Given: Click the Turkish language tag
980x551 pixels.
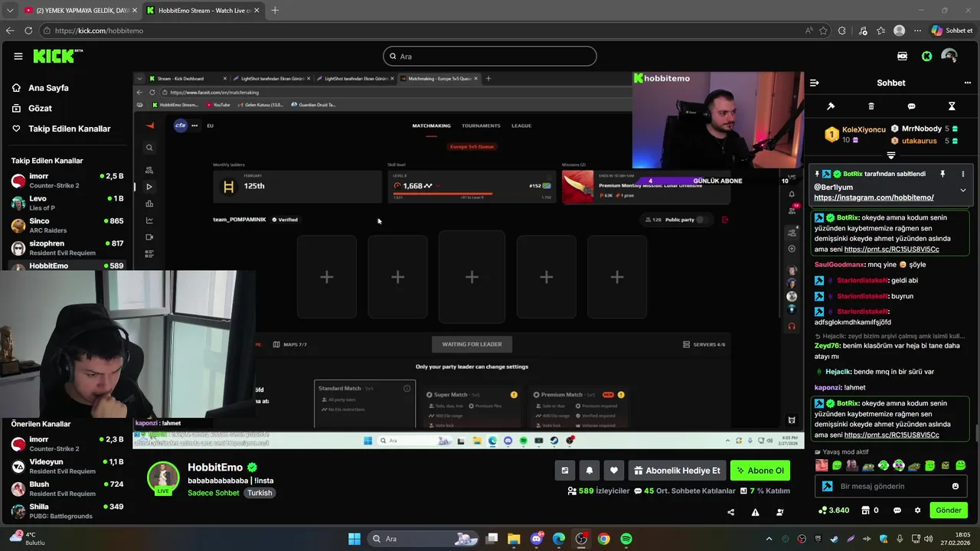Looking at the screenshot, I should pos(260,493).
